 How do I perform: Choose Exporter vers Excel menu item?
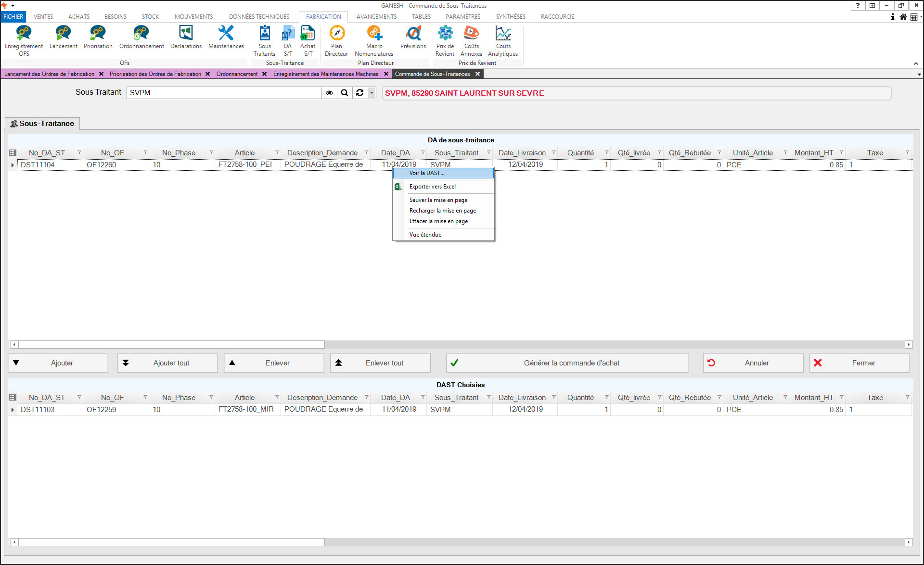click(432, 187)
